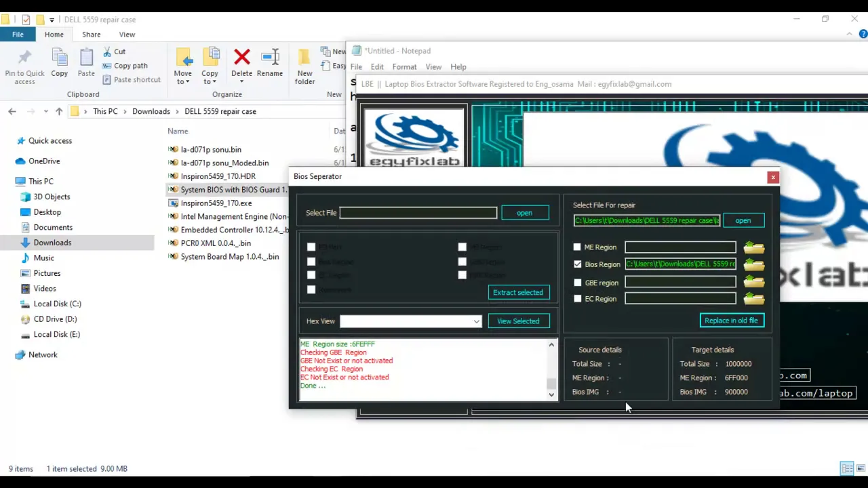Select Local Disk (C:) in sidebar
Screen dimensions: 868x488
58,304
